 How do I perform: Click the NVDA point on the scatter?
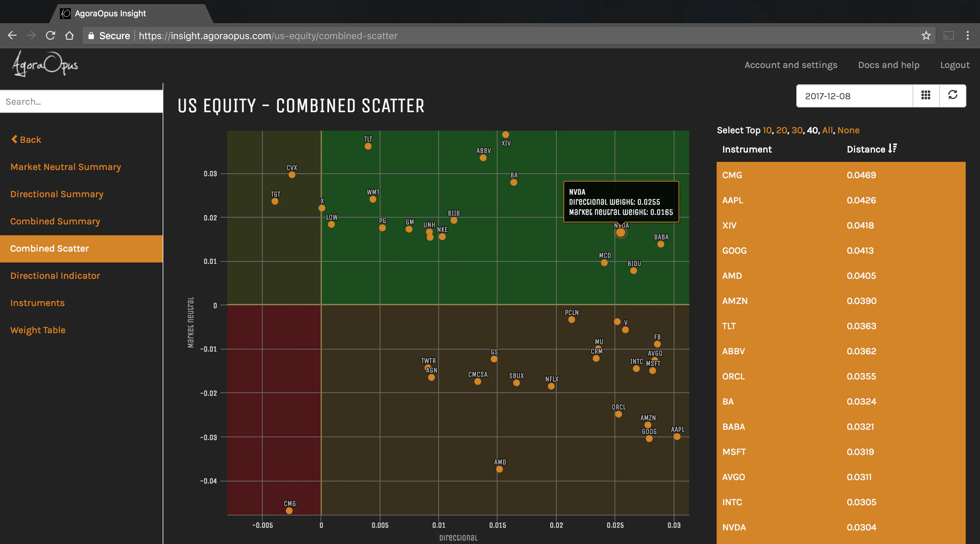point(620,232)
